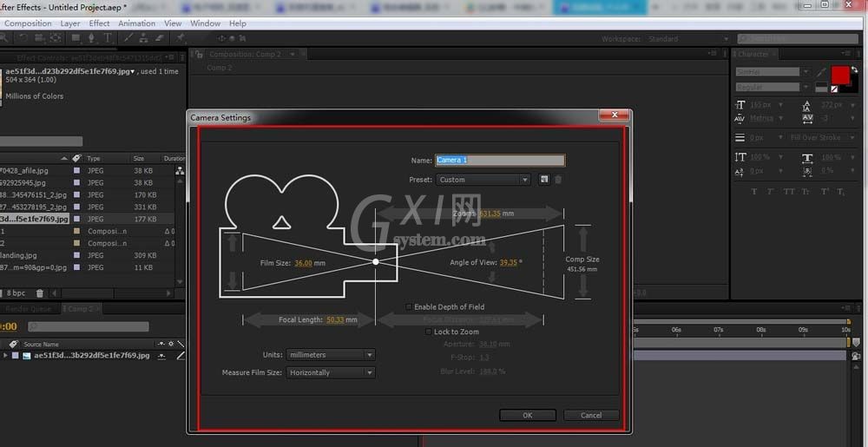Open the Animation menu
This screenshot has width=868, height=447.
tap(137, 23)
